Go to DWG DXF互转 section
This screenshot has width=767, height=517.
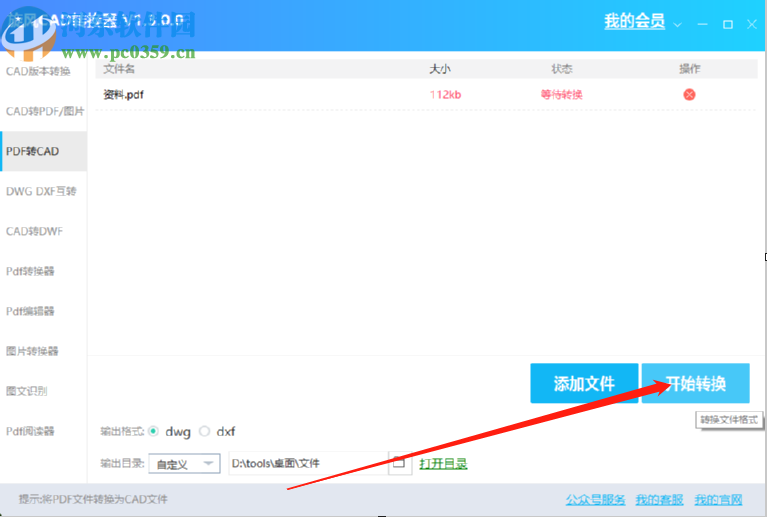click(x=41, y=191)
